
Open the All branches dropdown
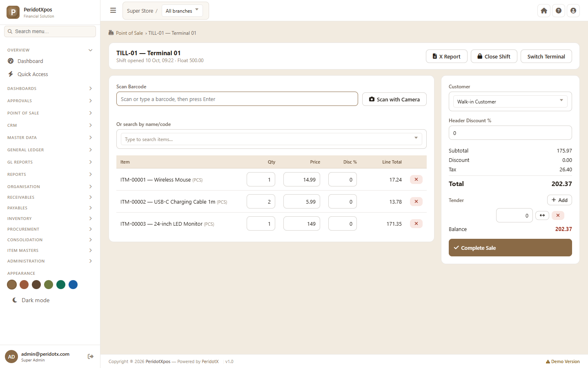182,11
